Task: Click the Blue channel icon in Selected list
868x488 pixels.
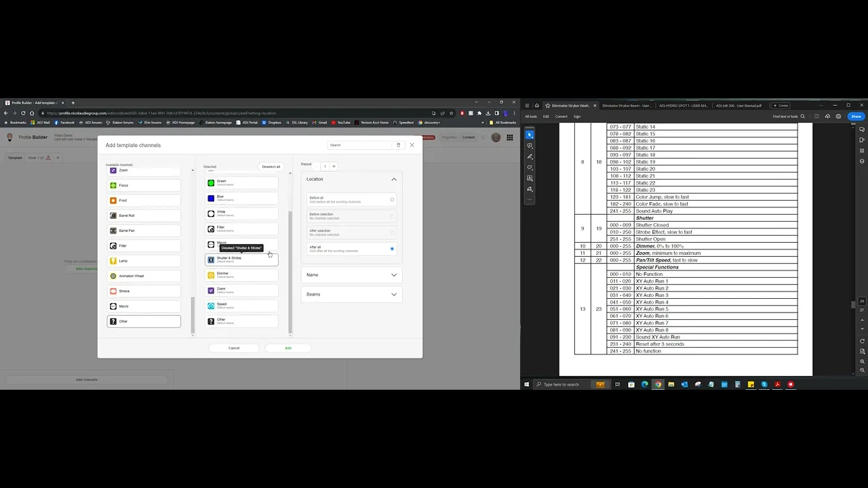Action: pyautogui.click(x=211, y=198)
